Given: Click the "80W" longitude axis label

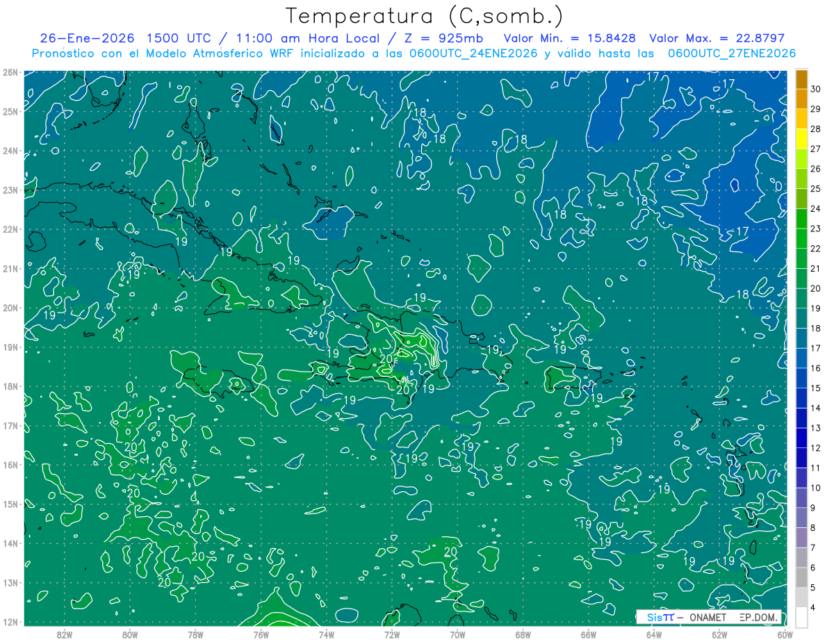Looking at the screenshot, I should click(129, 634).
